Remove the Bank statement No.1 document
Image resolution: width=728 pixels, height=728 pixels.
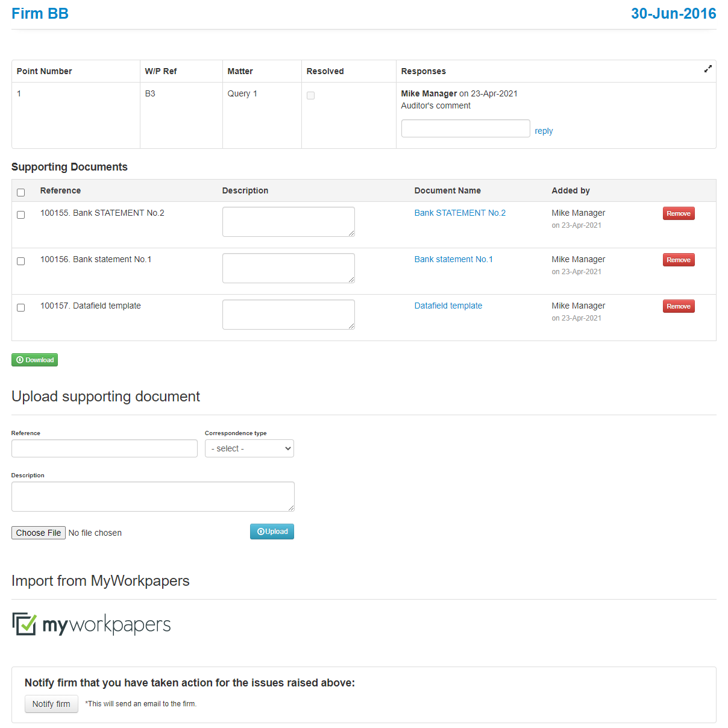679,260
